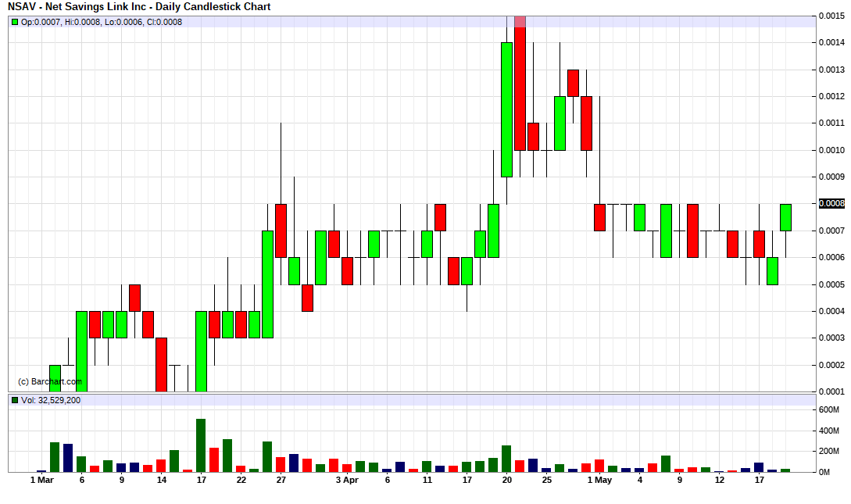This screenshot has height=504, width=851.
Task: Click the '1 May' date label
Action: (x=599, y=480)
